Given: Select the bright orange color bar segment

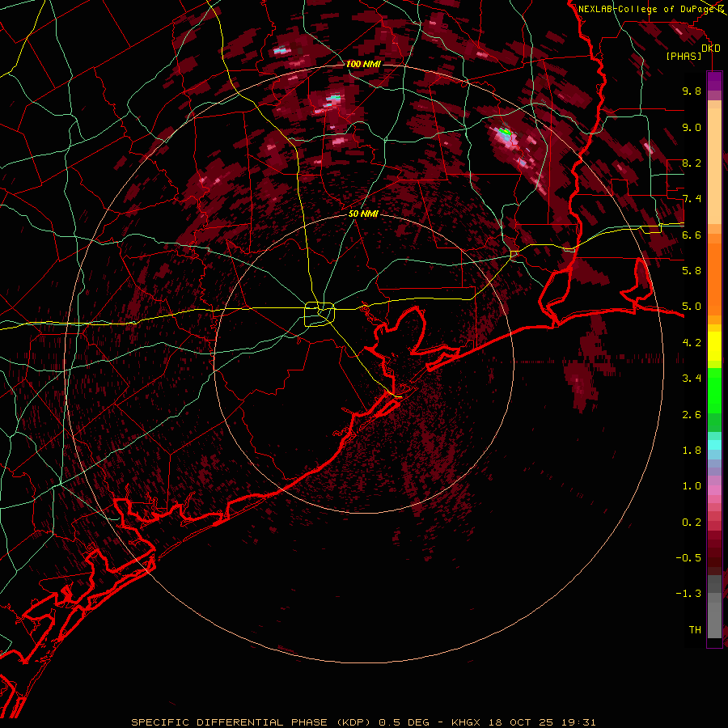Looking at the screenshot, I should tap(714, 278).
